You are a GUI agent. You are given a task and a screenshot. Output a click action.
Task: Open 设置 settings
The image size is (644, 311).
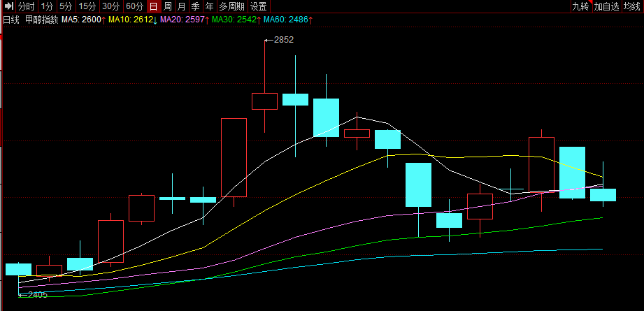point(259,6)
